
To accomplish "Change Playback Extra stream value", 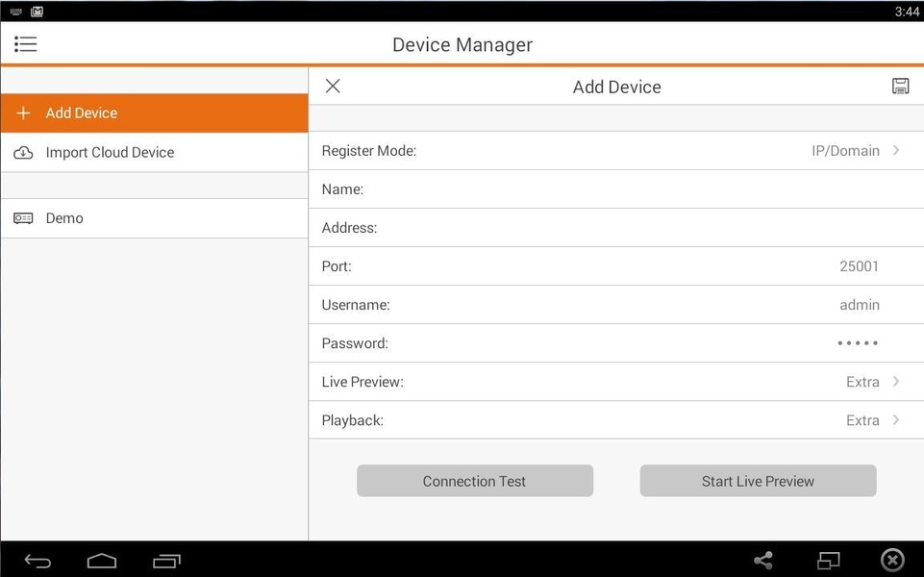I will 862,420.
